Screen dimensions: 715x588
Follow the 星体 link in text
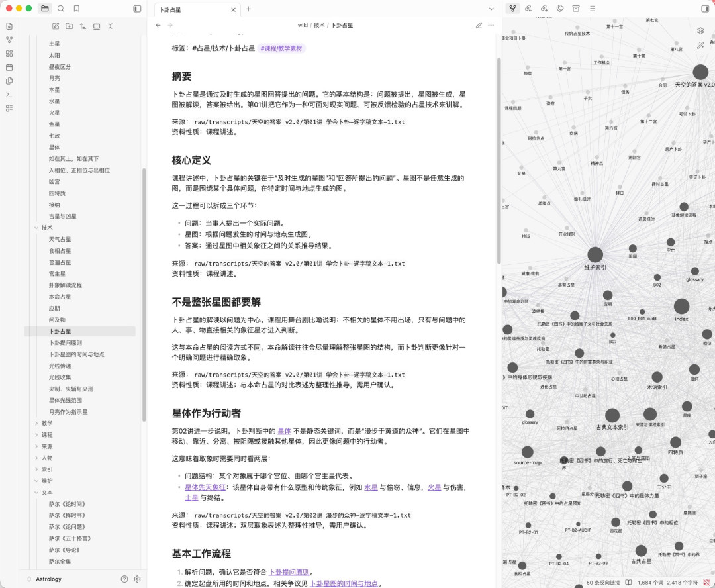point(284,430)
